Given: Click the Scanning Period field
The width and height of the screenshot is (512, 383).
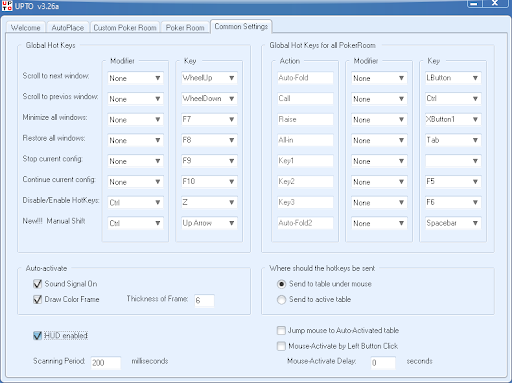Looking at the screenshot, I should point(106,363).
